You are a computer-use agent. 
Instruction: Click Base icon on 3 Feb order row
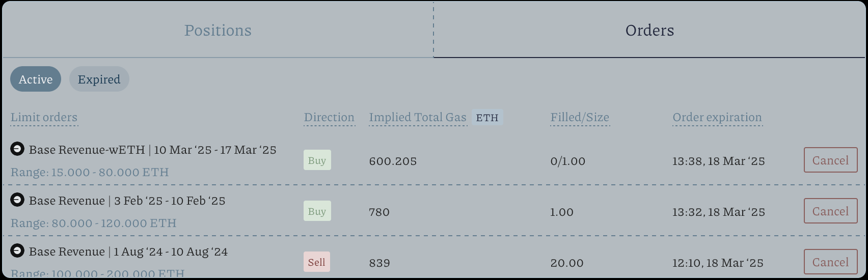[x=17, y=200]
